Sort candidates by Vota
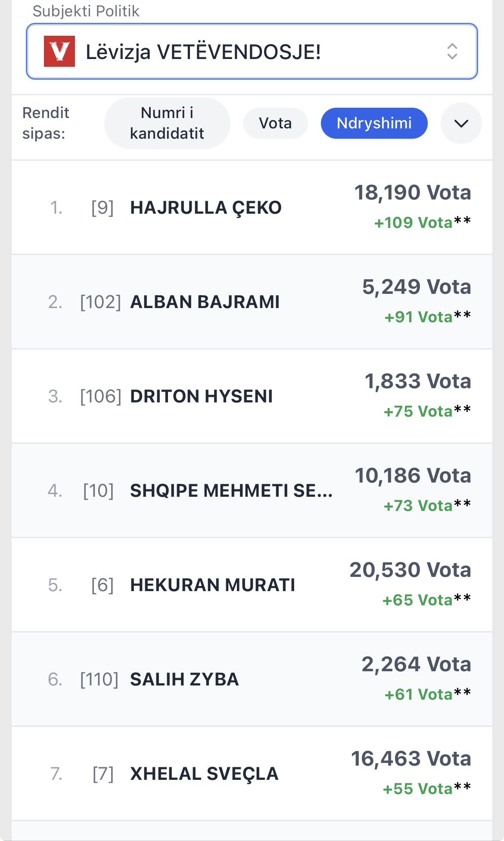Viewport: 504px width, 841px height. 275,123
